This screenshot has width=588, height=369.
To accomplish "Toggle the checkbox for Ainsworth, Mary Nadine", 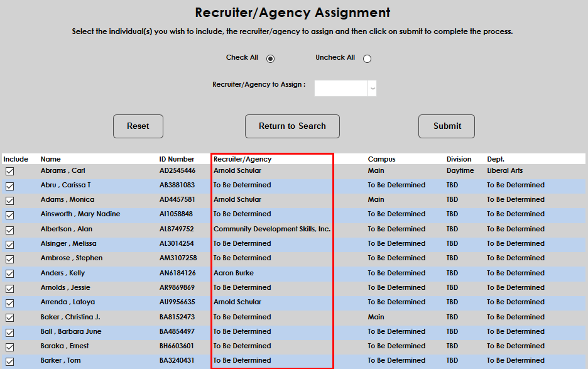I will coord(9,214).
